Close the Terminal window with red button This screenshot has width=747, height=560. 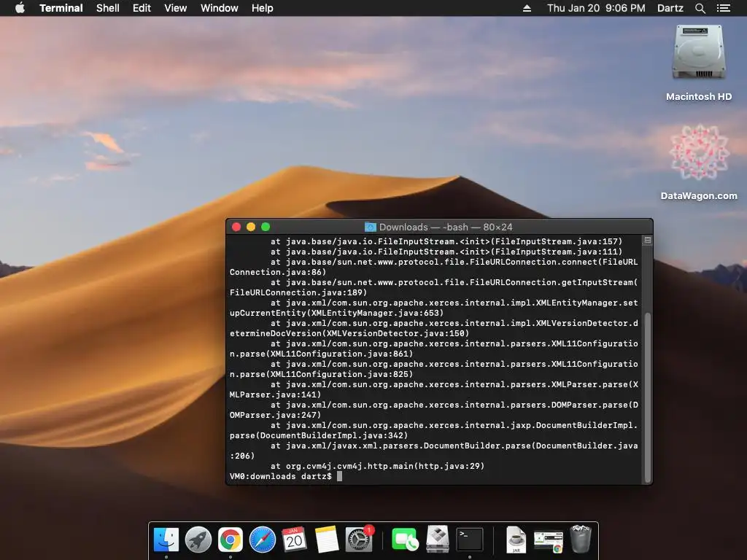click(236, 227)
